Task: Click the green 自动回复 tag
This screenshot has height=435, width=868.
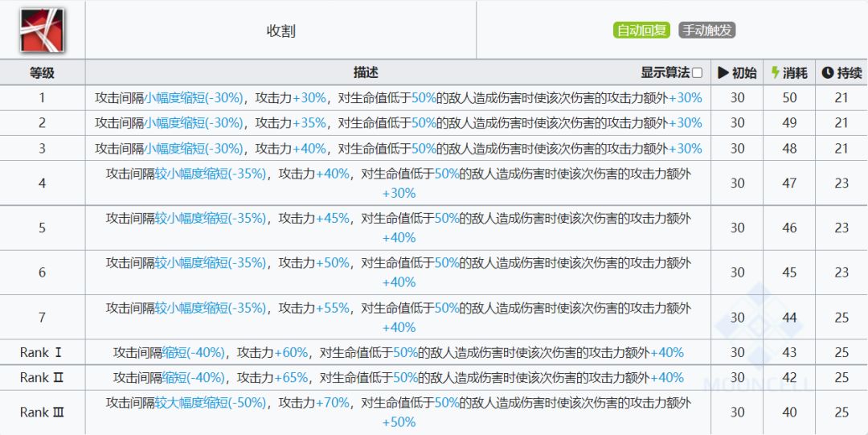Action: [641, 31]
